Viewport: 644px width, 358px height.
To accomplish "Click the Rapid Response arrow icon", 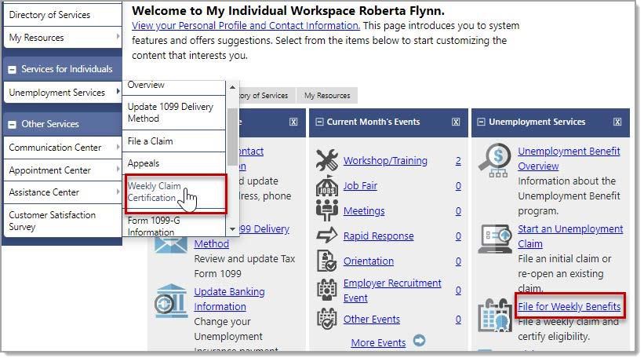I will (x=326, y=236).
